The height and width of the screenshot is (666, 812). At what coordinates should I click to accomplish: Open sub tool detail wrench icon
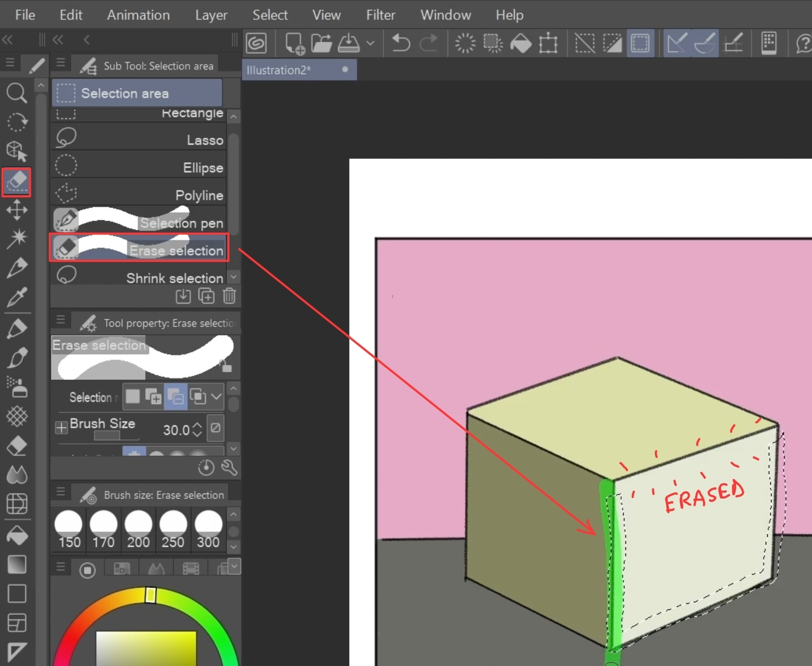[229, 467]
